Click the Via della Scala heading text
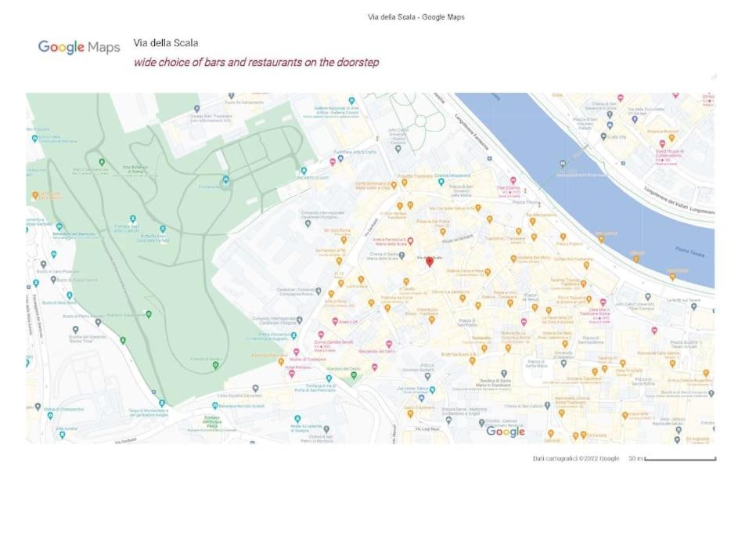 [x=166, y=43]
